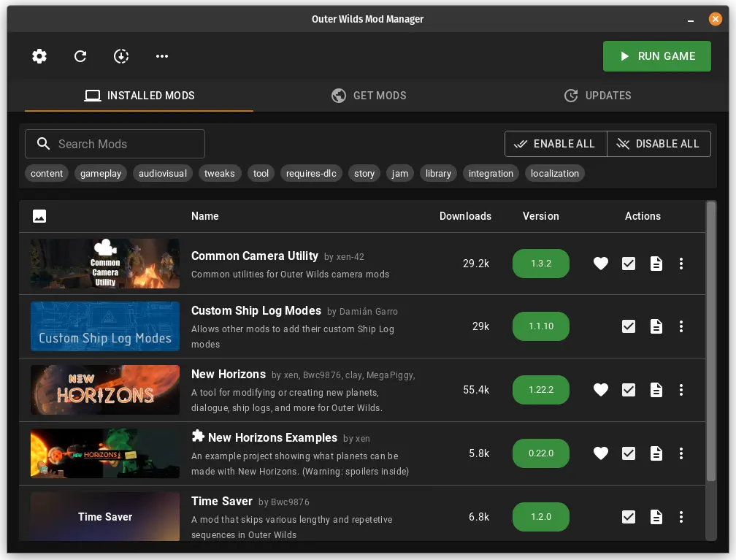The height and width of the screenshot is (560, 736).
Task: Click the ENABLE ALL button
Action: [x=556, y=144]
